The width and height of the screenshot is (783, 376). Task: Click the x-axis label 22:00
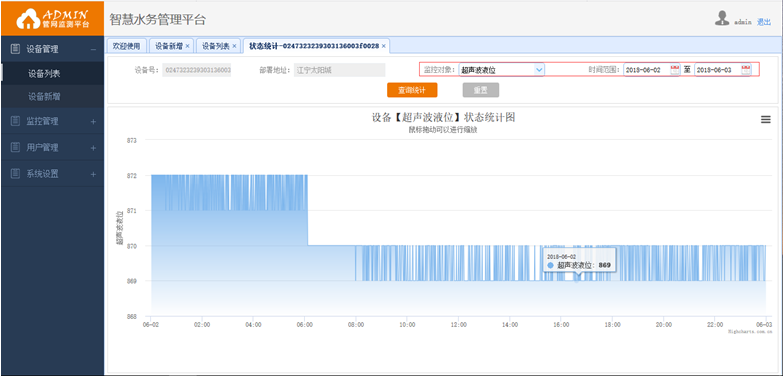[x=715, y=325]
